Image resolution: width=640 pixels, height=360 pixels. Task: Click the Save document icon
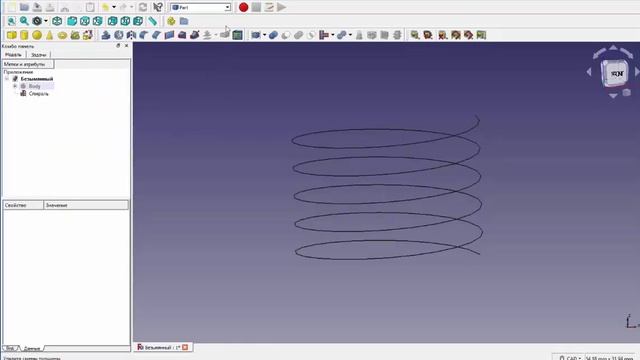point(37,7)
